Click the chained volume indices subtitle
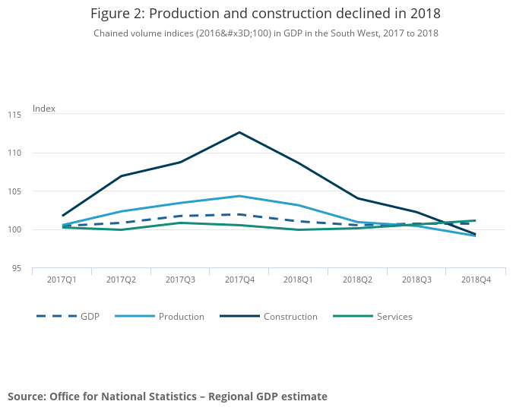The height and width of the screenshot is (417, 532). point(265,33)
